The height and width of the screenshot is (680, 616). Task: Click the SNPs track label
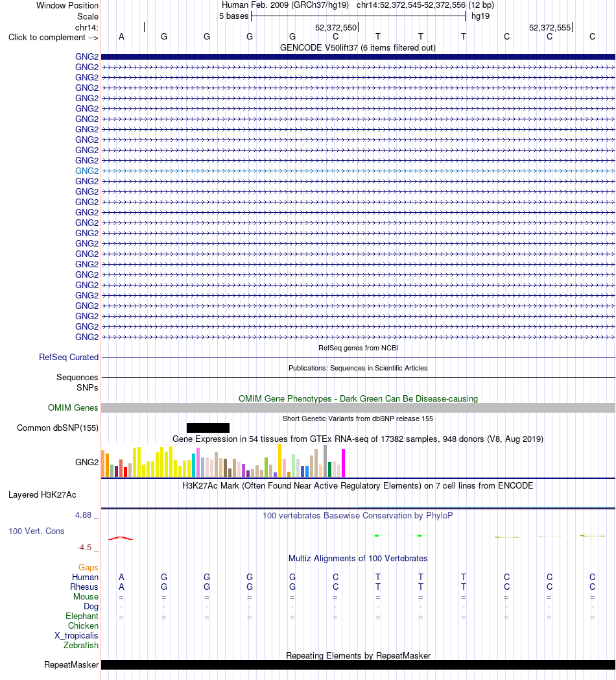click(x=87, y=387)
